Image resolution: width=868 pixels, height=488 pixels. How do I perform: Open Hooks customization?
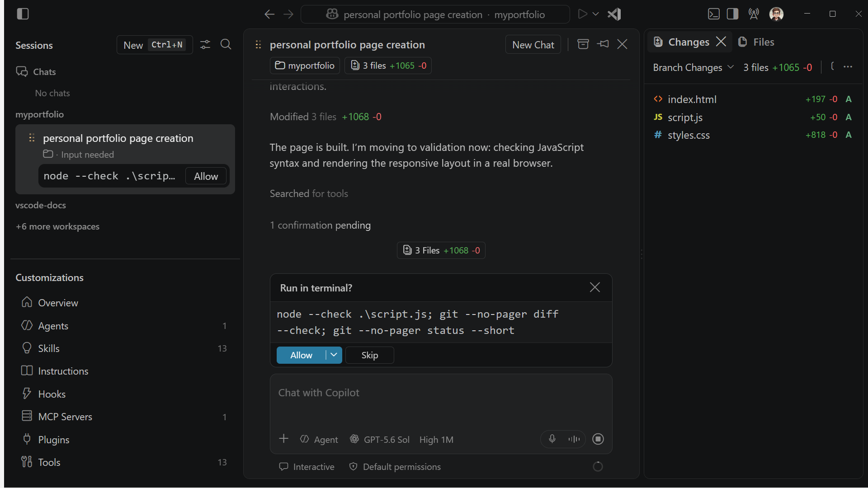125,394
